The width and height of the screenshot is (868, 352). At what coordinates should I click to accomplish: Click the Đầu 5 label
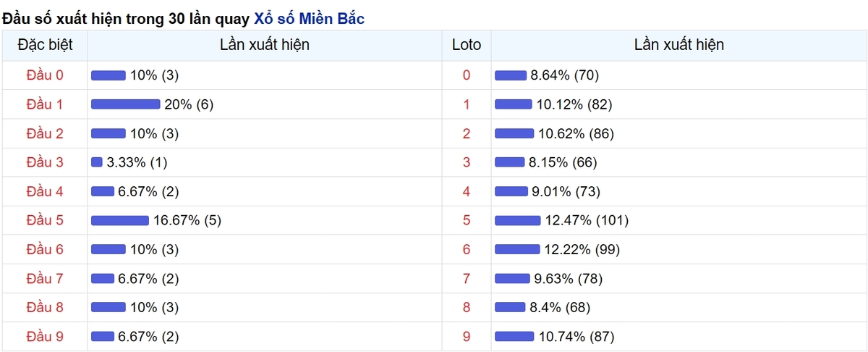click(x=45, y=220)
